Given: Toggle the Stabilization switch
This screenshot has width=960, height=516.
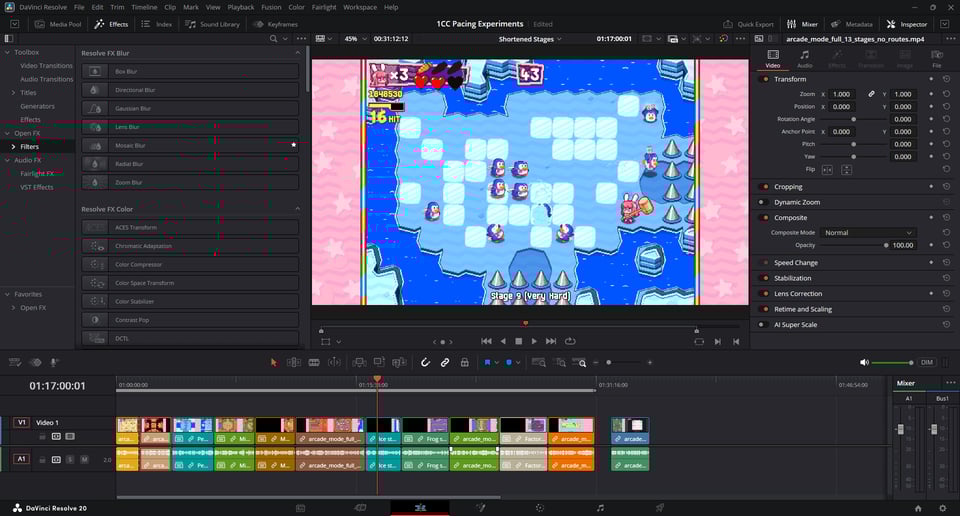Looking at the screenshot, I should 764,278.
